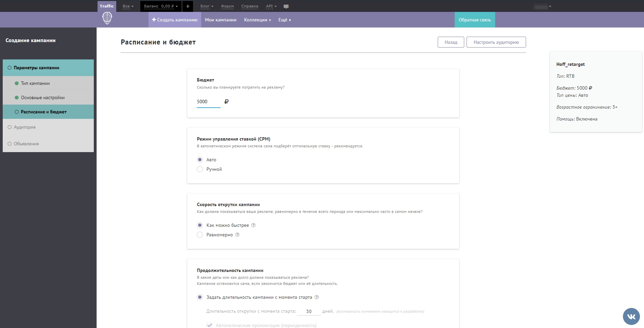This screenshot has height=328, width=644.
Task: Show help for campaign duration from start
Action: point(317,297)
